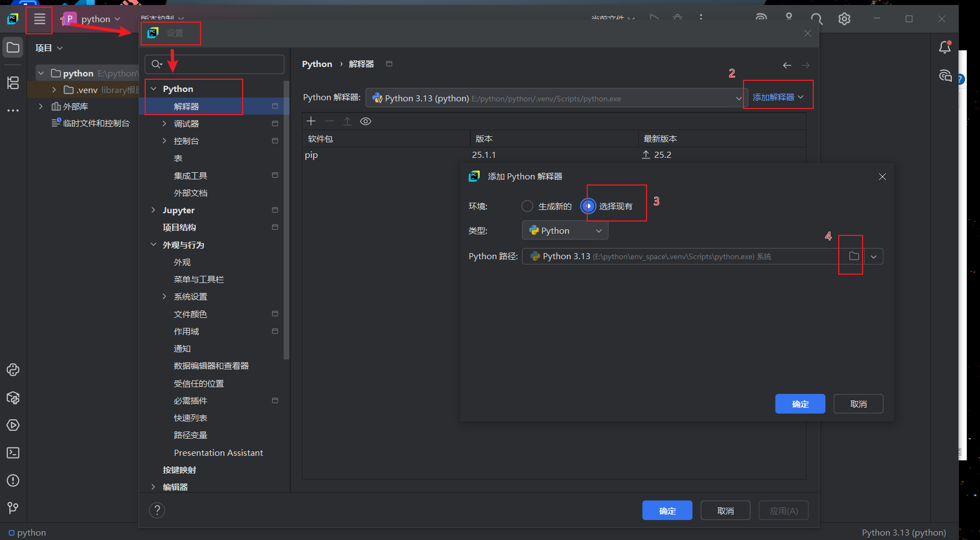The image size is (980, 540).
Task: Open the Git version control icon
Action: click(13, 507)
